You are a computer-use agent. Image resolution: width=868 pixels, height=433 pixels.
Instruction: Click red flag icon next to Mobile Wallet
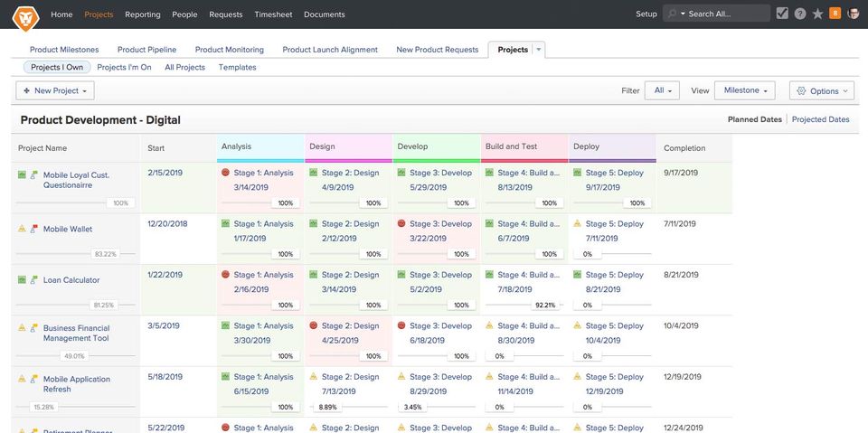coord(34,228)
